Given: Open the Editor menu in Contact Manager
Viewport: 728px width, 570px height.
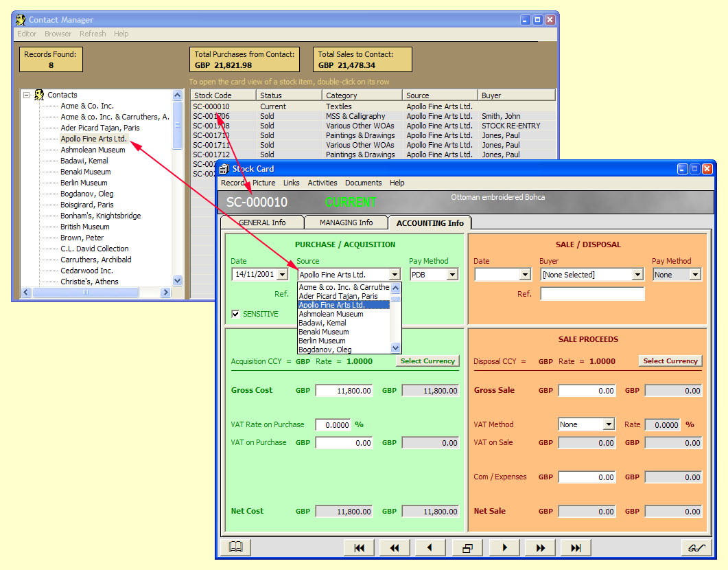Looking at the screenshot, I should pyautogui.click(x=27, y=34).
